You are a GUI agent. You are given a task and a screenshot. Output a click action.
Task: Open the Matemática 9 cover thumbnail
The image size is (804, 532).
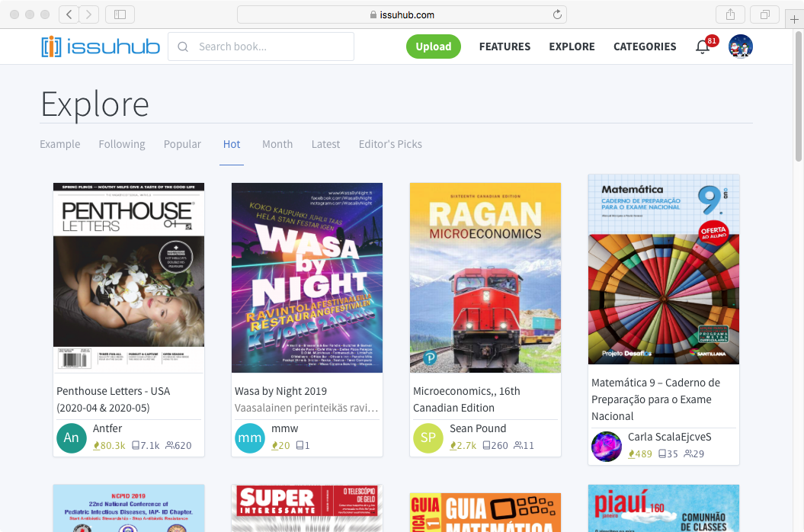pos(664,269)
